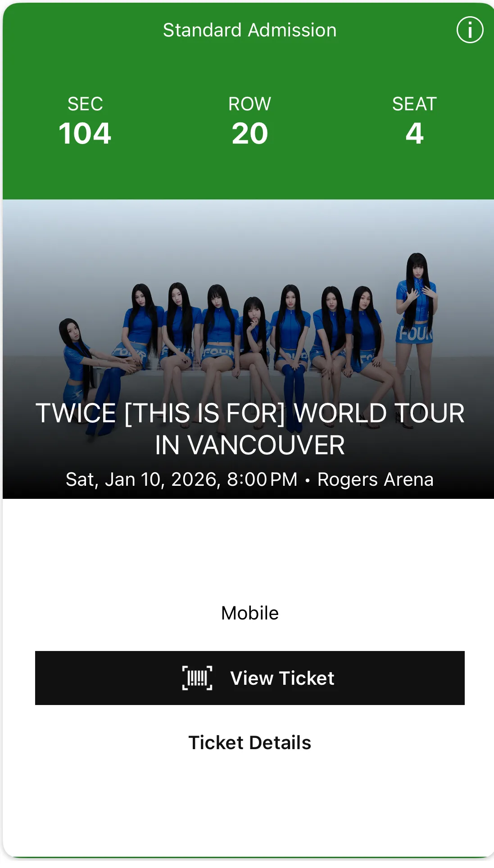Viewport: 494px width, 868px height.
Task: Open the ticket info icon
Action: [x=470, y=30]
